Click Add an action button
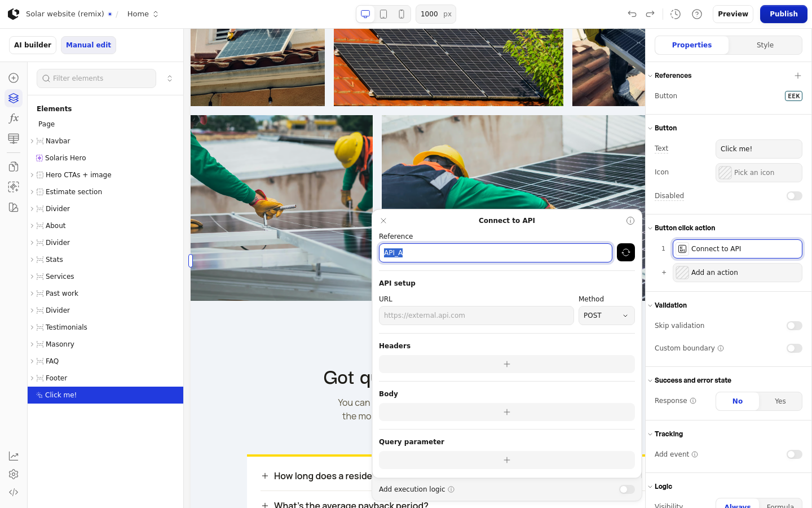Viewport: 812px width, 508px height. [x=738, y=273]
